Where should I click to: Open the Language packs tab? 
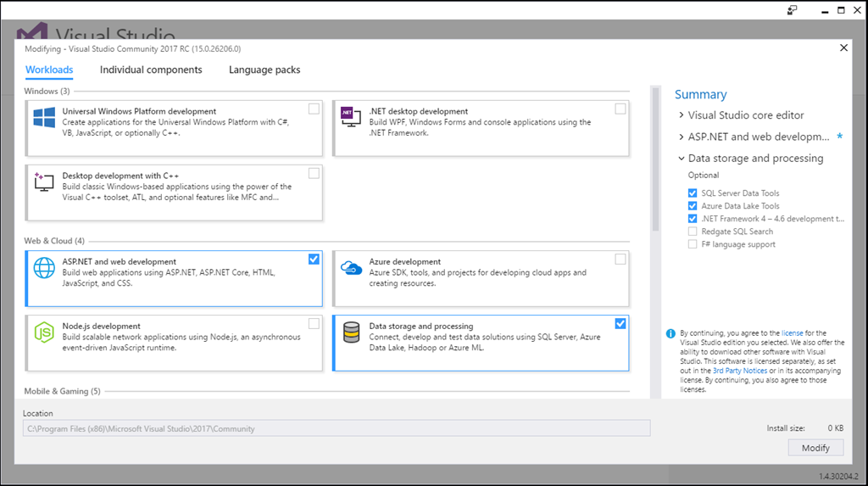click(264, 70)
